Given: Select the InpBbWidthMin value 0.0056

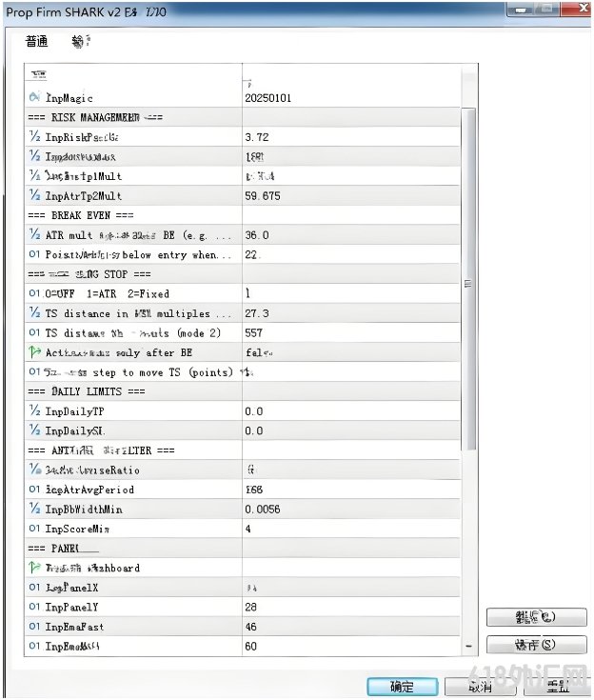Looking at the screenshot, I should 263,510.
